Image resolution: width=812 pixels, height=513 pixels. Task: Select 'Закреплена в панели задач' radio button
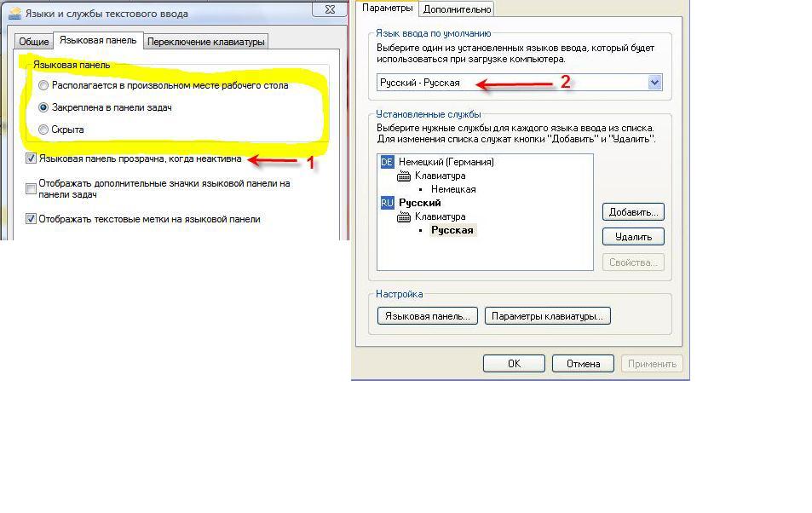tap(43, 107)
